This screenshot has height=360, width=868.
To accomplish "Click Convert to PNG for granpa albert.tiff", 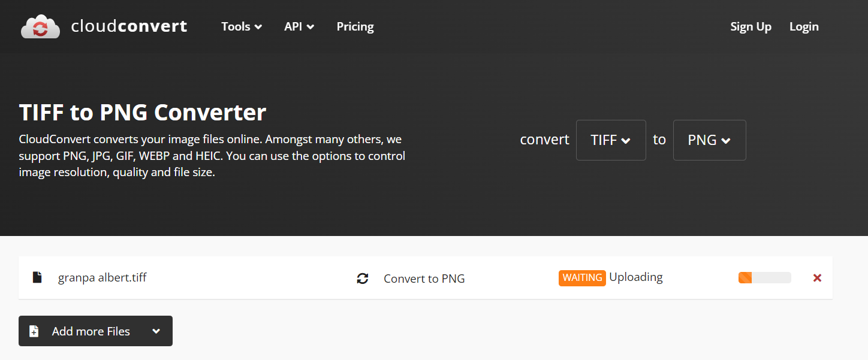I will 424,278.
